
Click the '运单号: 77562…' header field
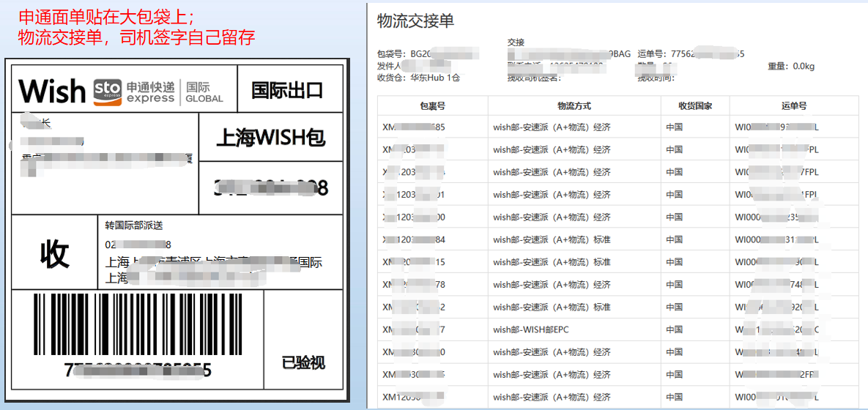[x=691, y=53]
